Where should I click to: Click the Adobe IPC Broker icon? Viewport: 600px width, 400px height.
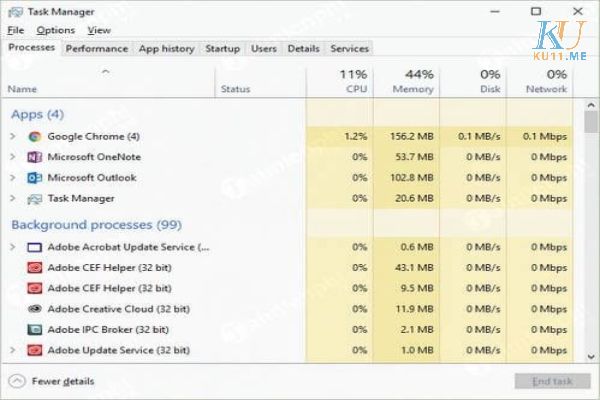(34, 330)
